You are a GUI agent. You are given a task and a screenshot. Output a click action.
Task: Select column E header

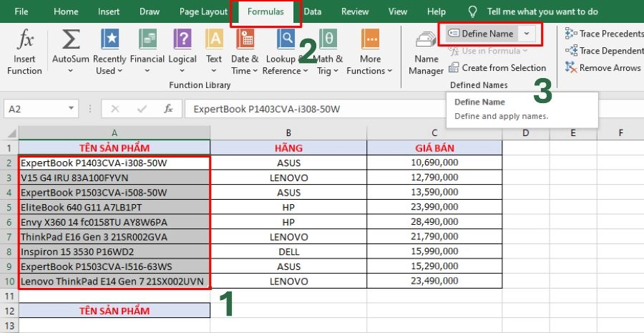pos(573,132)
